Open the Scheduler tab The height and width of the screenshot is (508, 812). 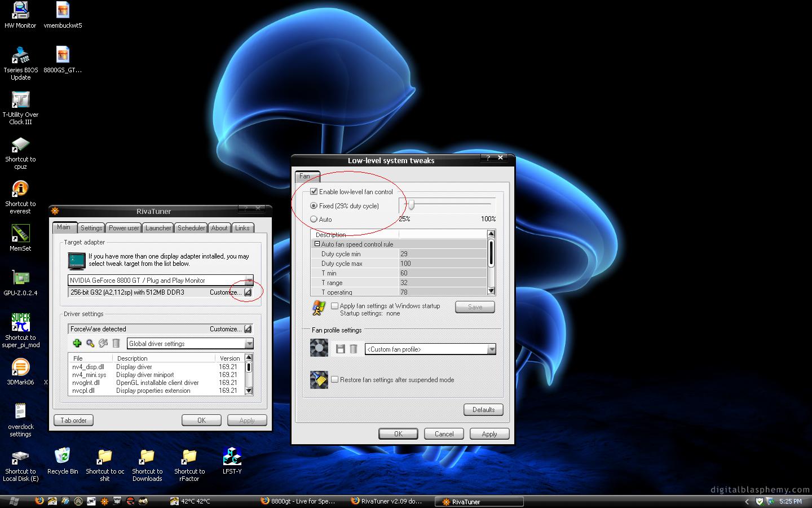tap(192, 228)
